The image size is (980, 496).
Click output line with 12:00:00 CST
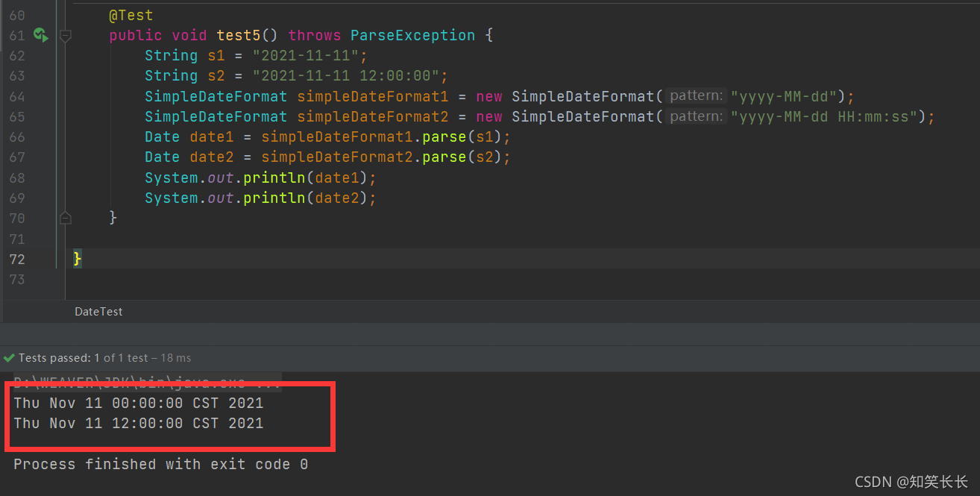(x=139, y=424)
